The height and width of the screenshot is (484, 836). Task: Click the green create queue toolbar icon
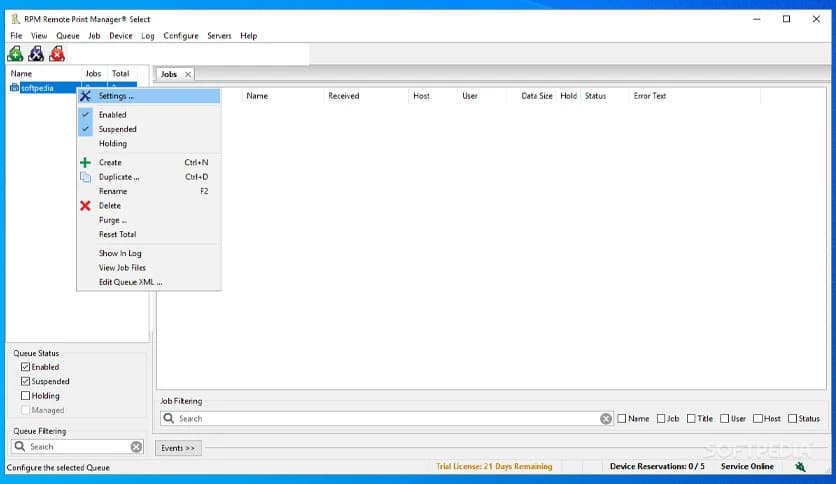(15, 54)
